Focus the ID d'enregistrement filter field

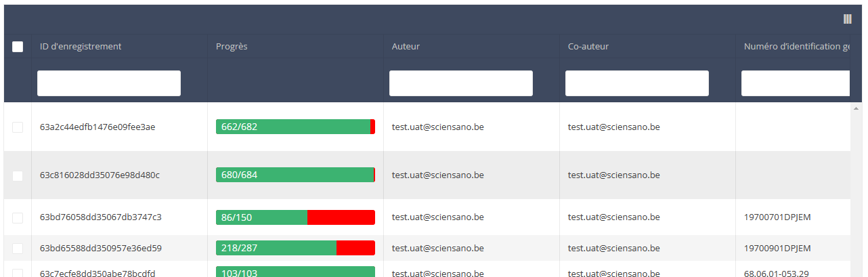pyautogui.click(x=109, y=83)
